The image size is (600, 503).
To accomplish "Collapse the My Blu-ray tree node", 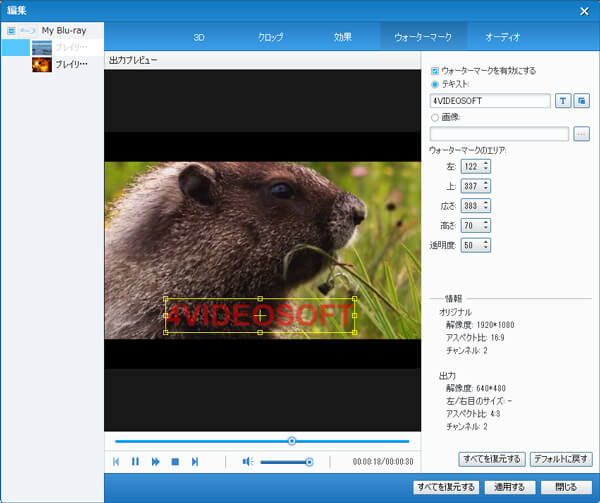I will pos(11,31).
